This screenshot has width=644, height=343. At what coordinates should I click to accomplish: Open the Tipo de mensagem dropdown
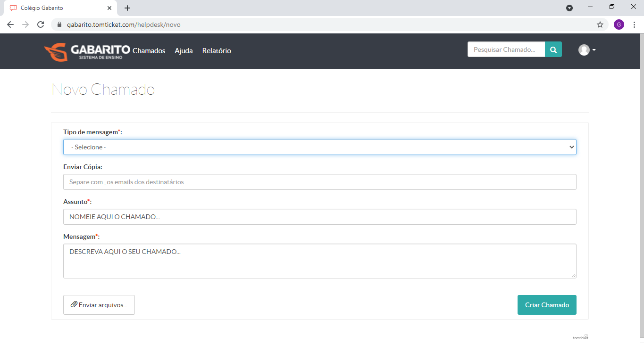(320, 147)
